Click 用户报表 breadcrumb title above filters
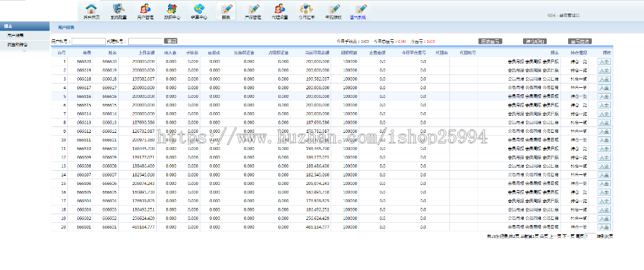 [x=66, y=27]
